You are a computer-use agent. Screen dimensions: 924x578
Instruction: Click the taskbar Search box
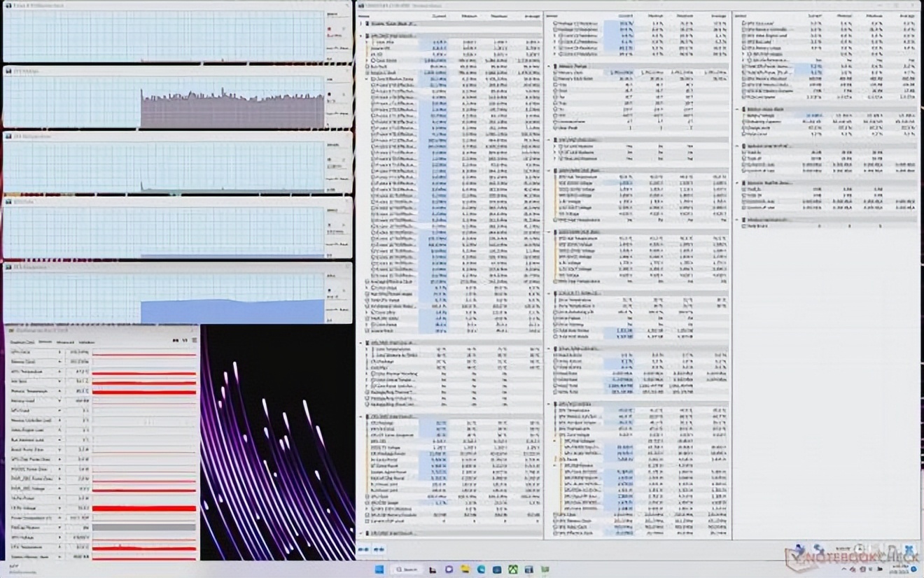(406, 570)
